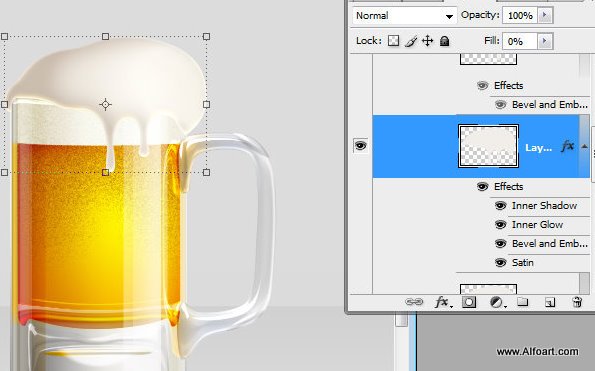Click top-right transform handle
This screenshot has width=595, height=371.
206,36
